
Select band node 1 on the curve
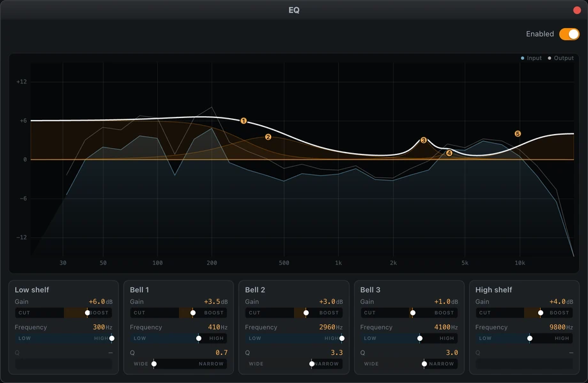pyautogui.click(x=244, y=121)
